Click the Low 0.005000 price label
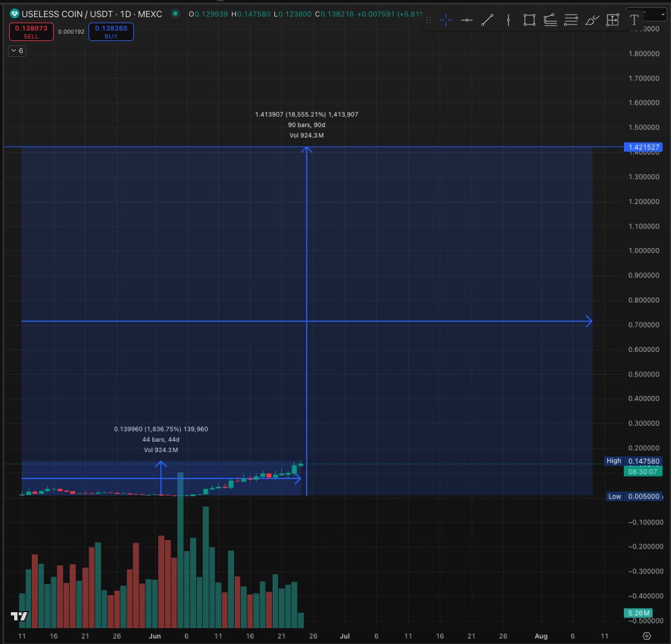This screenshot has height=644, width=671. (635, 496)
